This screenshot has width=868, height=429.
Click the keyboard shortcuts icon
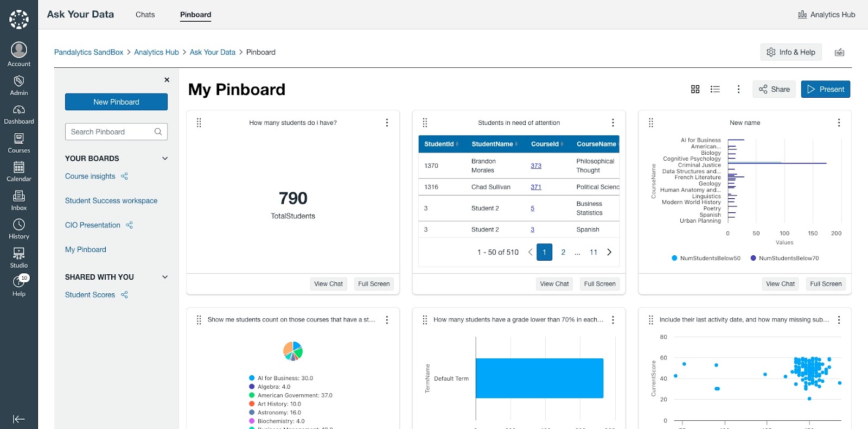(839, 52)
